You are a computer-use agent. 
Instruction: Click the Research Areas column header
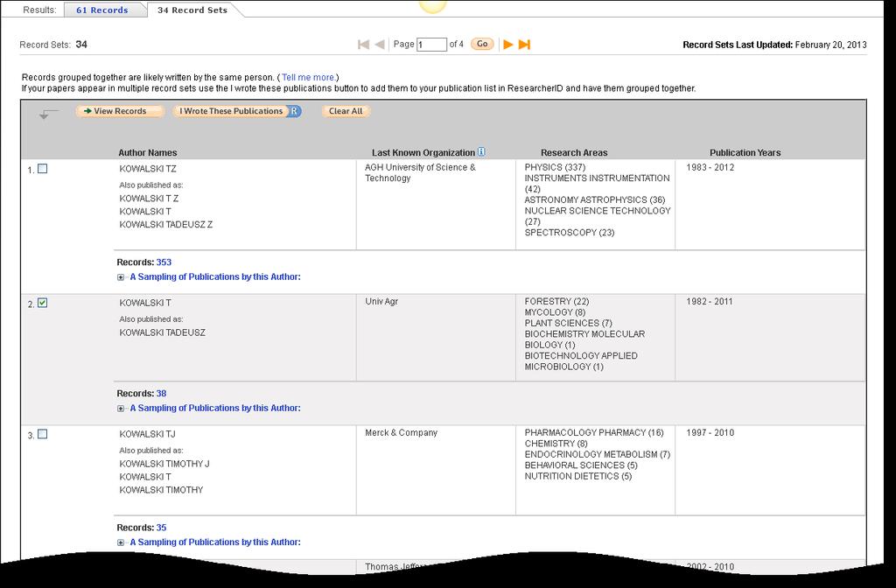click(574, 152)
